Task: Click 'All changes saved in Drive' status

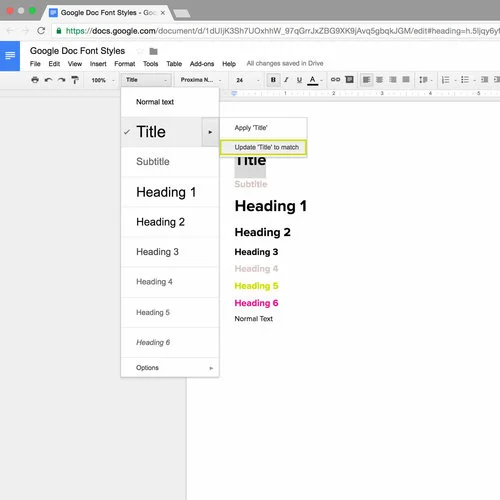Action: click(285, 63)
